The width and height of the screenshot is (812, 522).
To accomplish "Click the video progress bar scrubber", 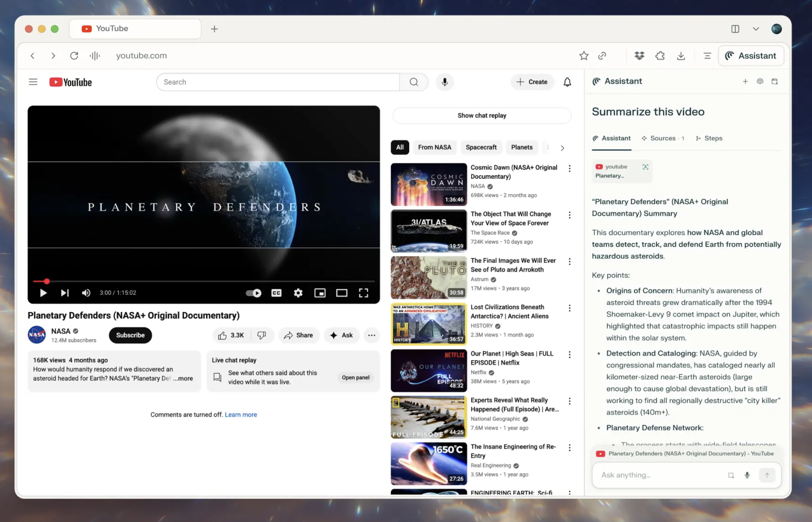I will [47, 281].
